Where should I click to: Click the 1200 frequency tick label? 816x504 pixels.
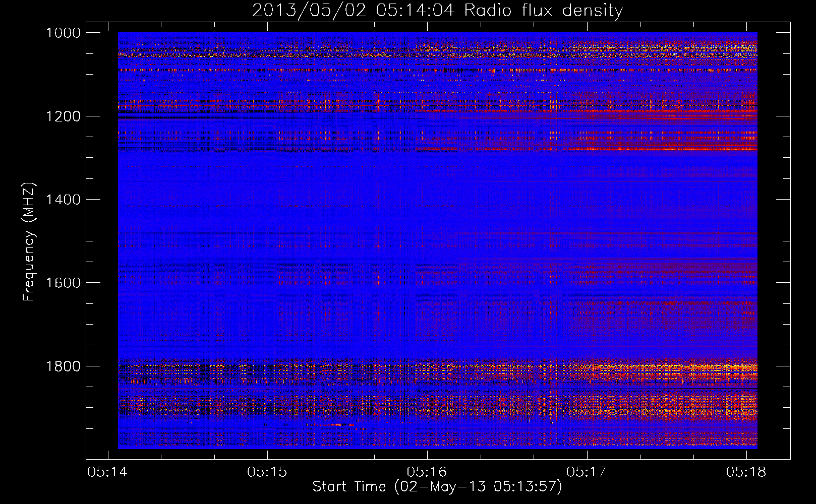(64, 116)
